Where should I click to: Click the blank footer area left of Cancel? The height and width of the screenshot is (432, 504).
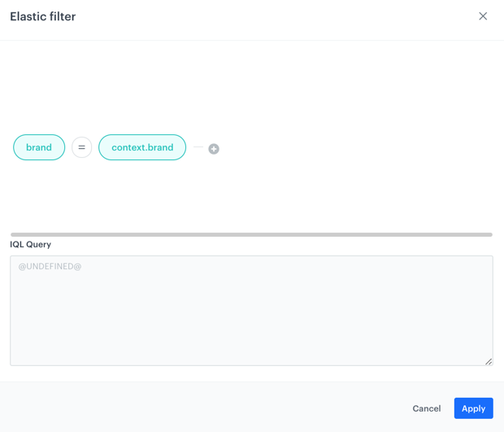(203, 408)
